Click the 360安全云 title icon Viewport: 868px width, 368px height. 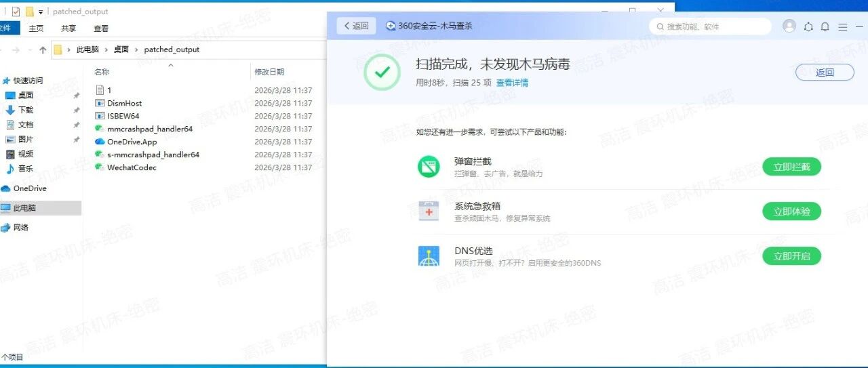391,26
